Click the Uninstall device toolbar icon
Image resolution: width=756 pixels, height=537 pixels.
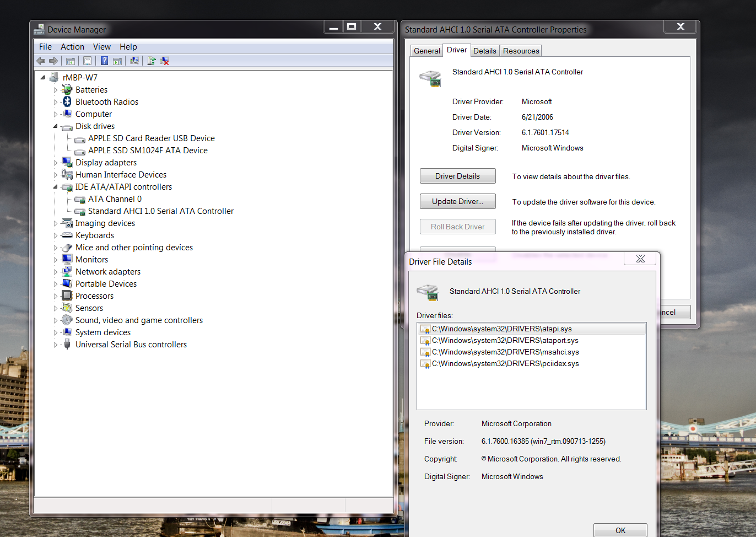(x=164, y=61)
